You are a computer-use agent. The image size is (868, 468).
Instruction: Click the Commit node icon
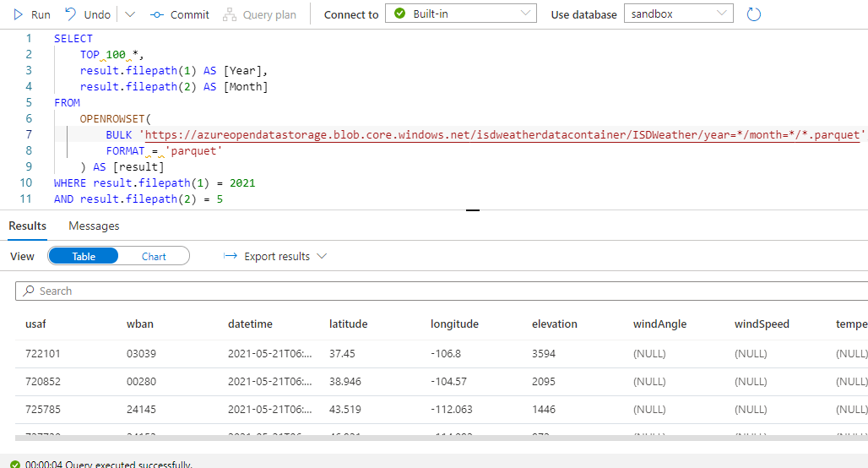[157, 15]
